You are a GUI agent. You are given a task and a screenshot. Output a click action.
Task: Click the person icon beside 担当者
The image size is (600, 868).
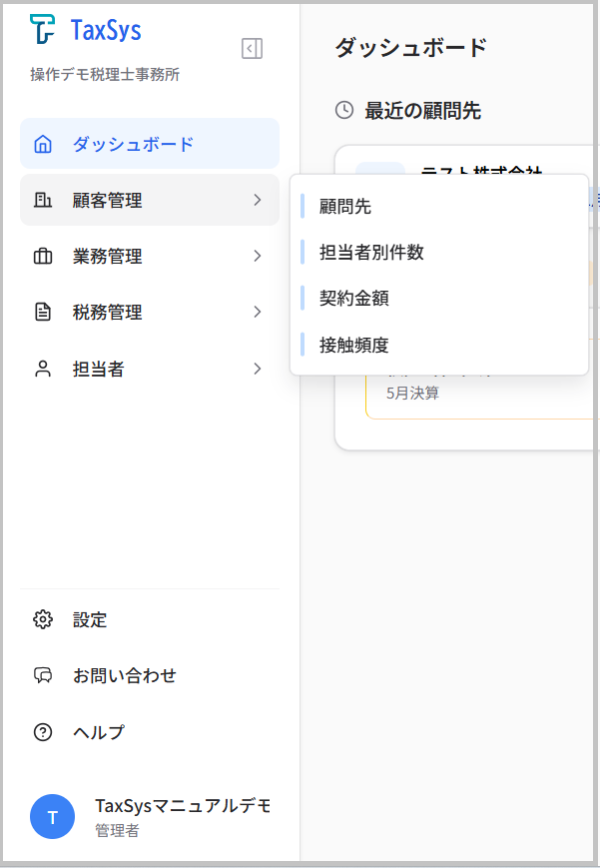(x=43, y=369)
